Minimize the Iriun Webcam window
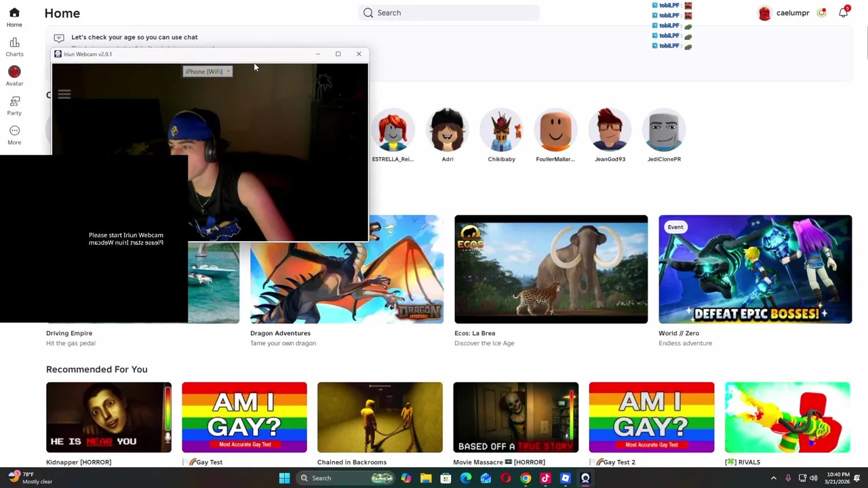 [317, 54]
